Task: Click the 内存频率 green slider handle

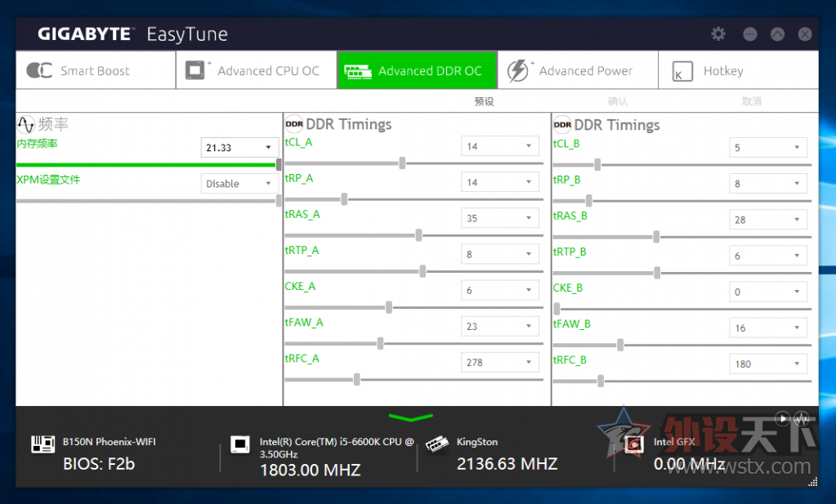Action: (x=279, y=165)
